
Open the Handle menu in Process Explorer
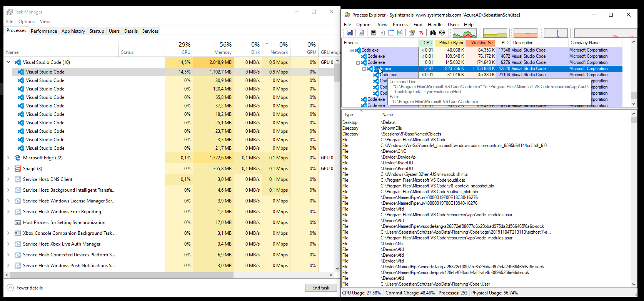tap(435, 25)
